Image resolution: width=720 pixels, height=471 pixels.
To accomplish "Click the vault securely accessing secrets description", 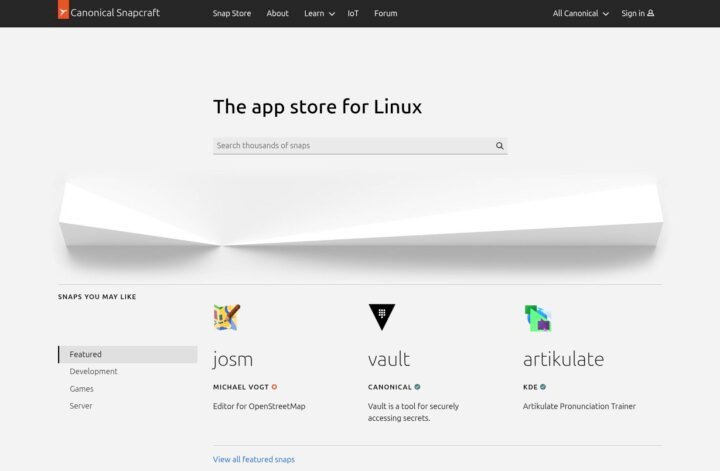I will point(413,412).
